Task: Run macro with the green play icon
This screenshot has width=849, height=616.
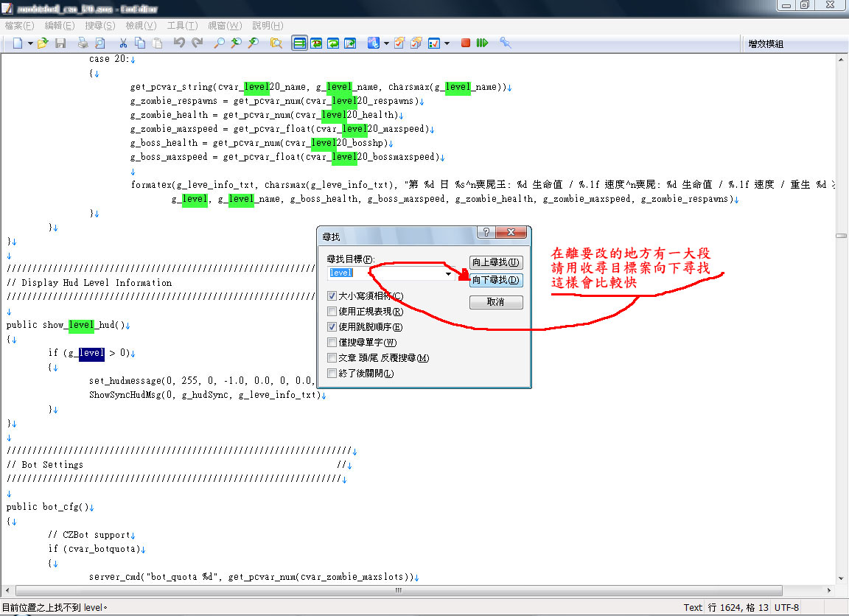Action: [x=482, y=43]
